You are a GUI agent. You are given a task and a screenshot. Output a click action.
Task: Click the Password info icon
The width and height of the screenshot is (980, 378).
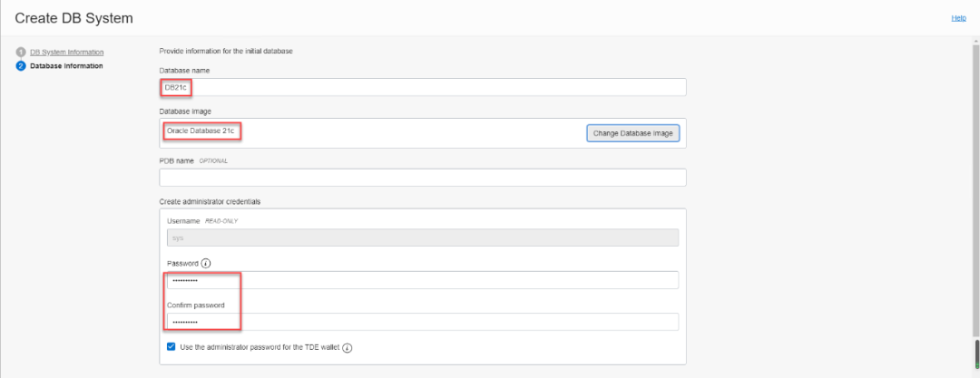click(x=206, y=264)
